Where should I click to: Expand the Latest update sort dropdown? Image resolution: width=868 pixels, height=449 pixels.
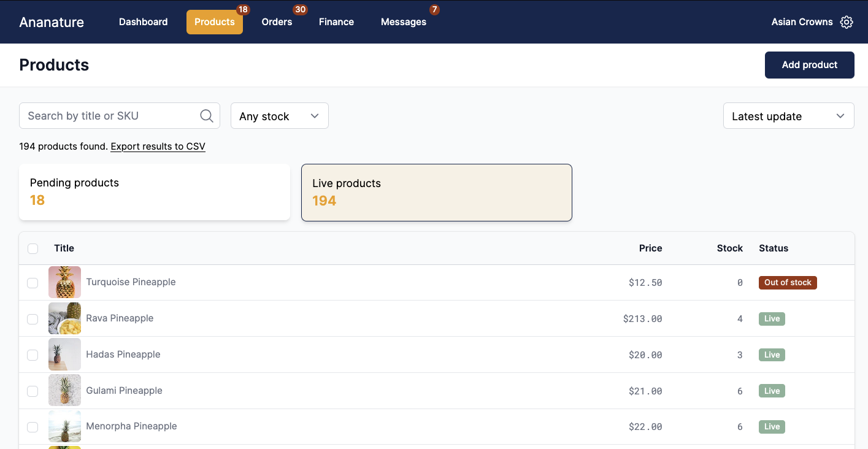[x=788, y=116]
